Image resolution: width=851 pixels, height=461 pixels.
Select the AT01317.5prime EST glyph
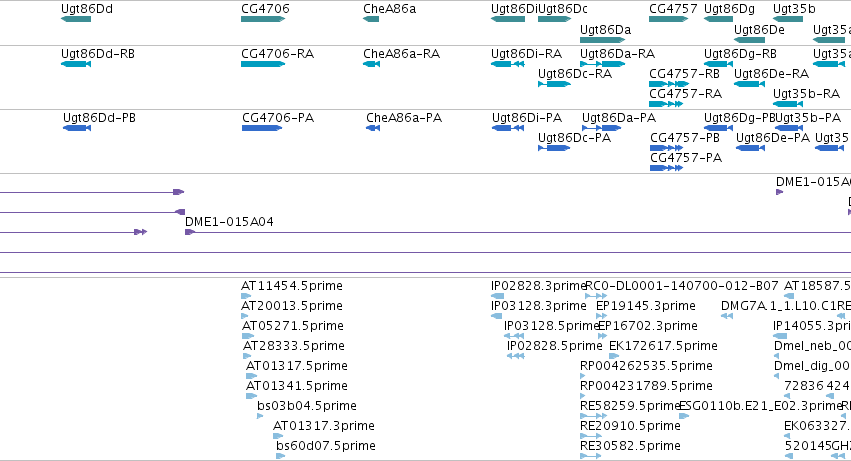tap(251, 376)
